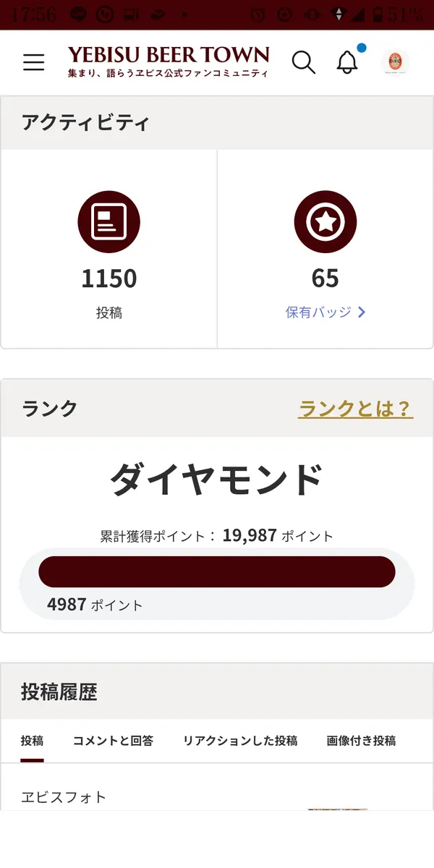Select the 投稿 tab in post history
This screenshot has height=868, width=434.
[x=32, y=741]
